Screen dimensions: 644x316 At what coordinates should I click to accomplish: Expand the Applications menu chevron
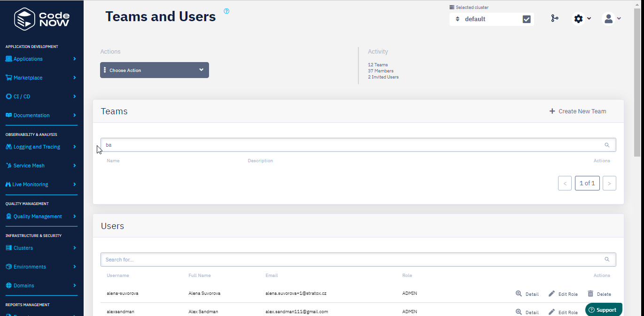75,59
